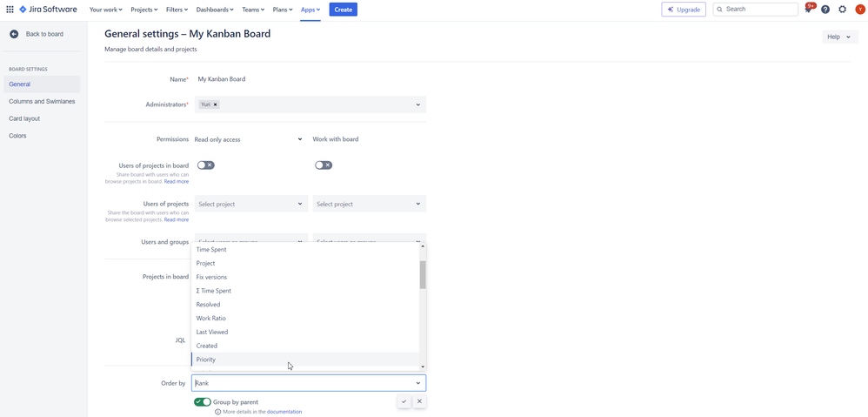
Task: Disable the Group by parent toggle
Action: [203, 402]
